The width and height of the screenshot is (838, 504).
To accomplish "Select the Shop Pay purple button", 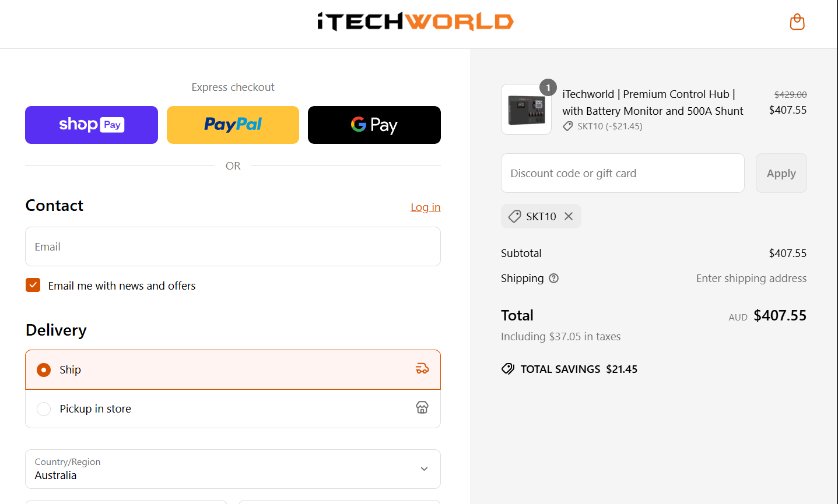I will (91, 125).
